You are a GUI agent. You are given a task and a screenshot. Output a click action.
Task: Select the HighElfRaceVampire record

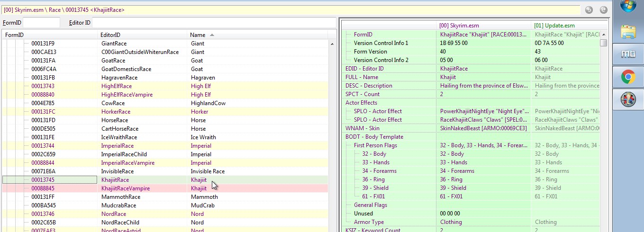coord(165,95)
